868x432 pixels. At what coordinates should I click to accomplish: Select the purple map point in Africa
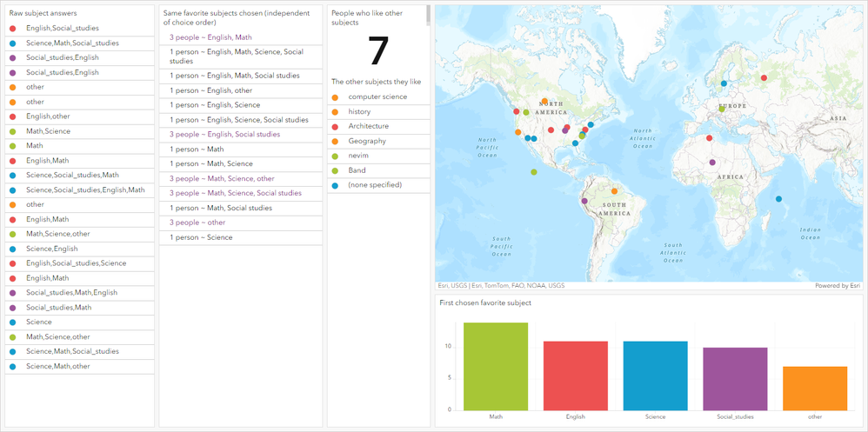(712, 162)
